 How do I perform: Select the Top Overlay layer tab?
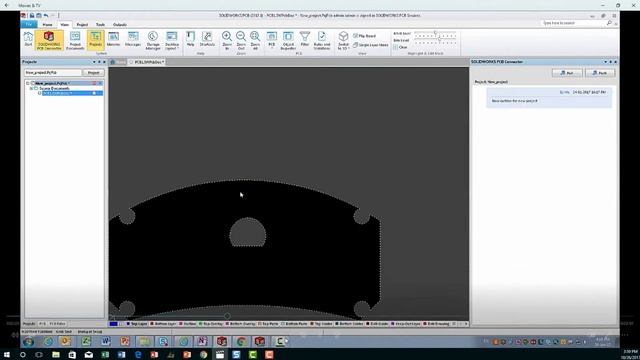[211, 324]
